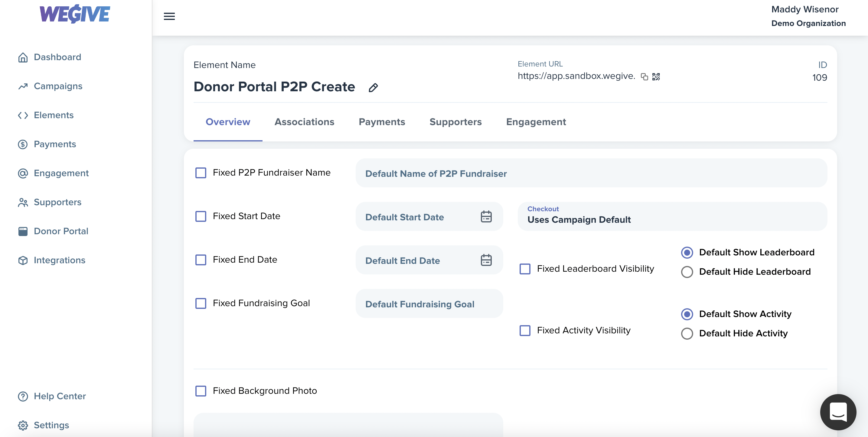Viewport: 868px width, 437px height.
Task: Open calendar for Default Start Date
Action: pyautogui.click(x=486, y=216)
